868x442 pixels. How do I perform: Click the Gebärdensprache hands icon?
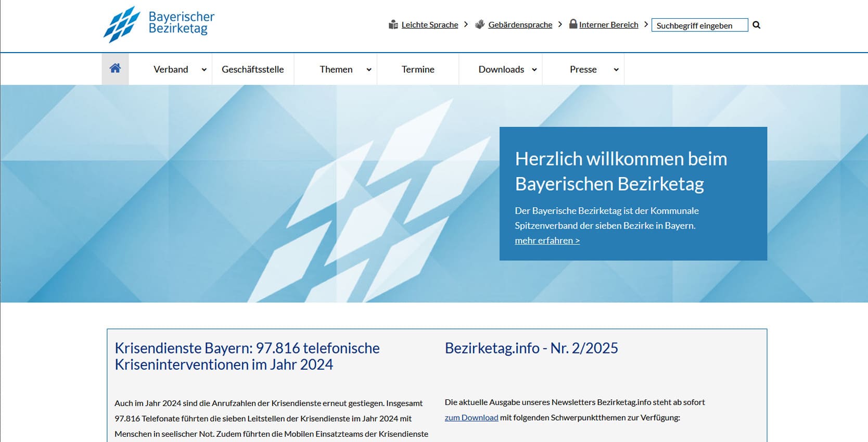(x=480, y=24)
